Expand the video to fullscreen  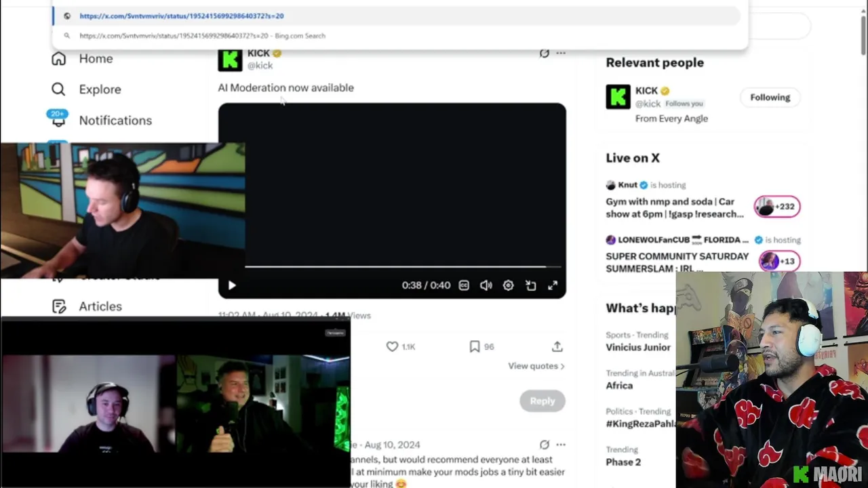coord(553,285)
